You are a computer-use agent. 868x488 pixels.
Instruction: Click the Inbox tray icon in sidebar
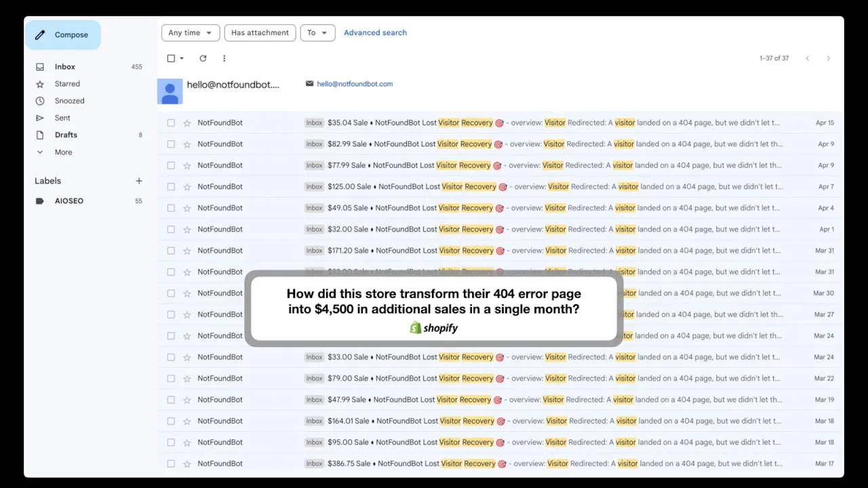pyautogui.click(x=40, y=67)
